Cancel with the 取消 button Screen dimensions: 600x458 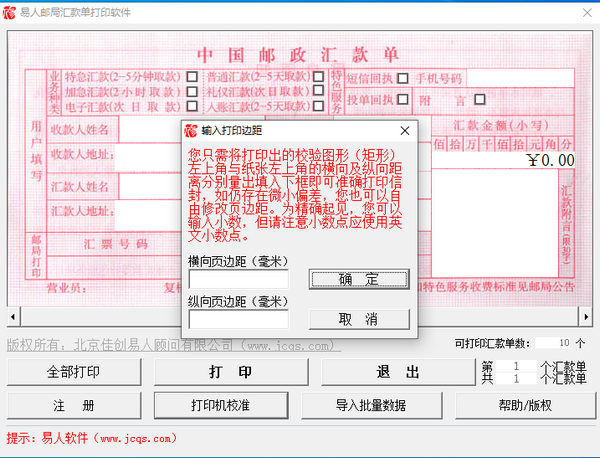(359, 319)
